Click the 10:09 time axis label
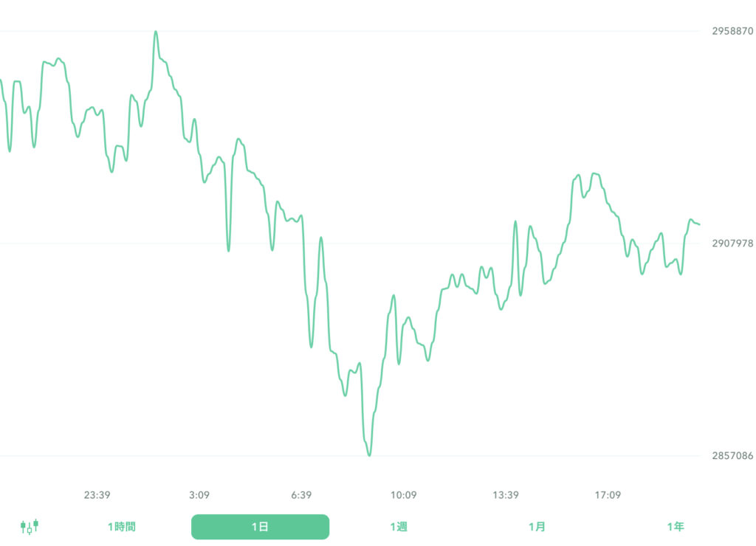This screenshot has height=546, width=756. (403, 495)
